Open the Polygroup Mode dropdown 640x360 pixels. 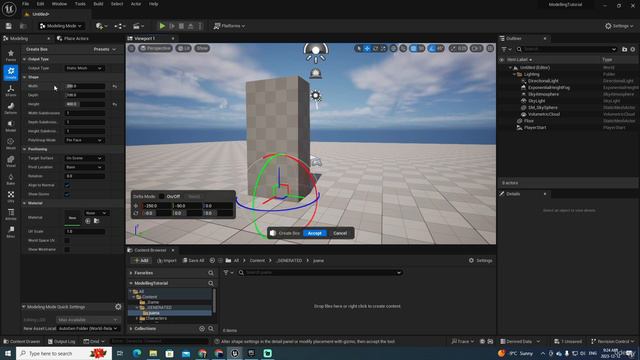click(84, 140)
